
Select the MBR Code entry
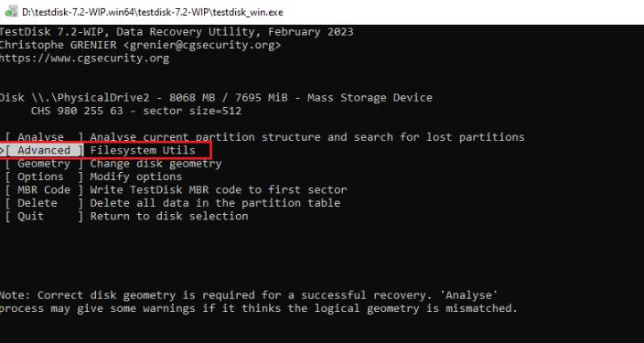point(44,189)
